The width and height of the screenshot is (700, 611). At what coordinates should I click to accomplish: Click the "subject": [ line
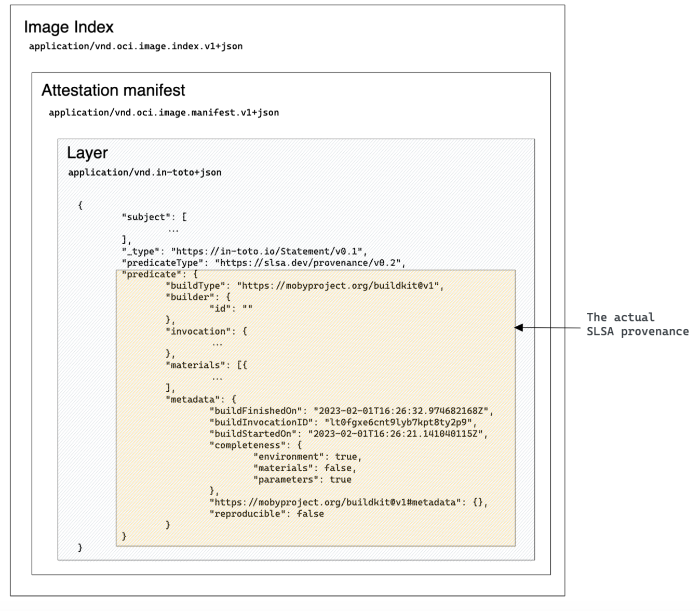tap(154, 217)
